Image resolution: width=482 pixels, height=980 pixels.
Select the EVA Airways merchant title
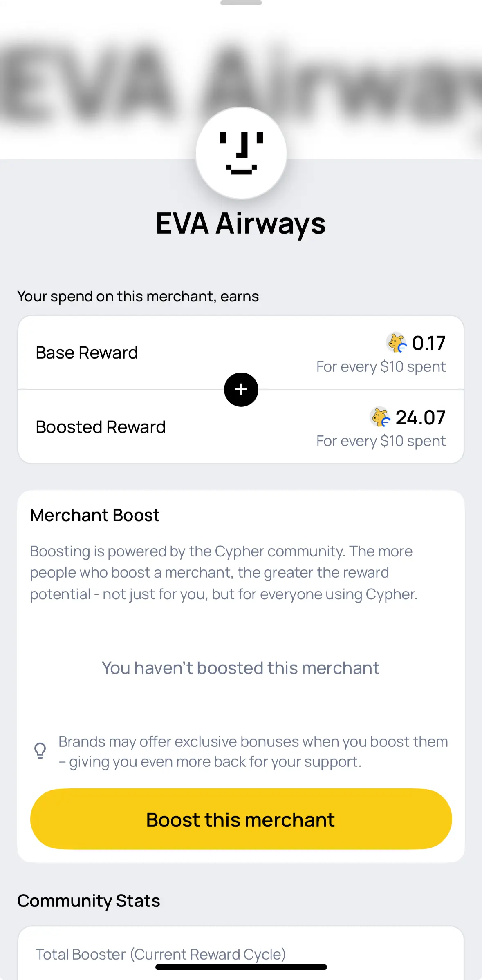pos(241,224)
